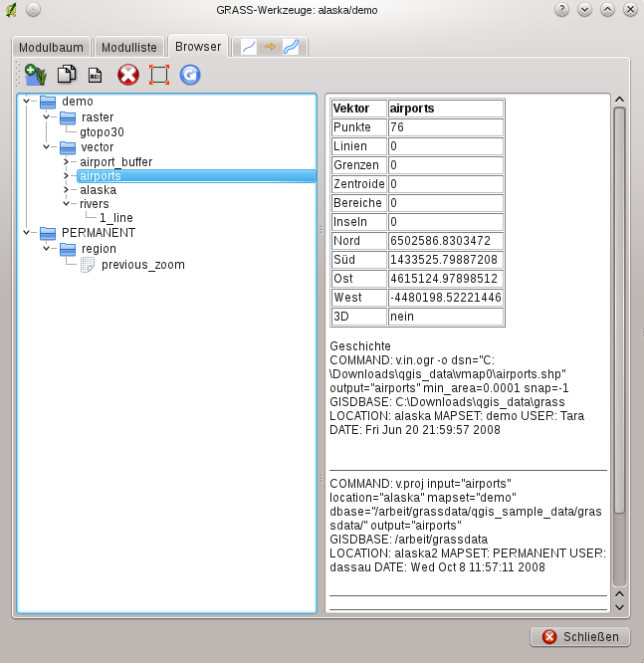The height and width of the screenshot is (663, 644).
Task: Click the Nord value 6502586.8303472
Action: [x=446, y=241]
